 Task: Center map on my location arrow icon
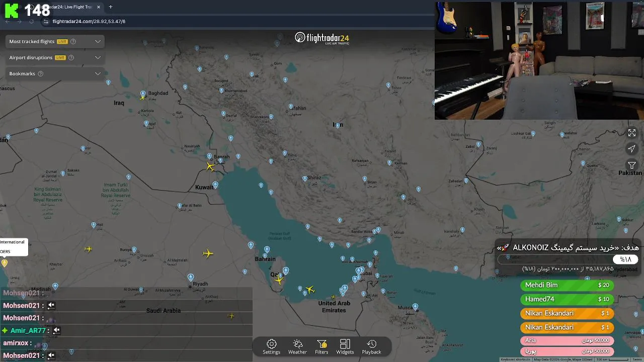(632, 149)
